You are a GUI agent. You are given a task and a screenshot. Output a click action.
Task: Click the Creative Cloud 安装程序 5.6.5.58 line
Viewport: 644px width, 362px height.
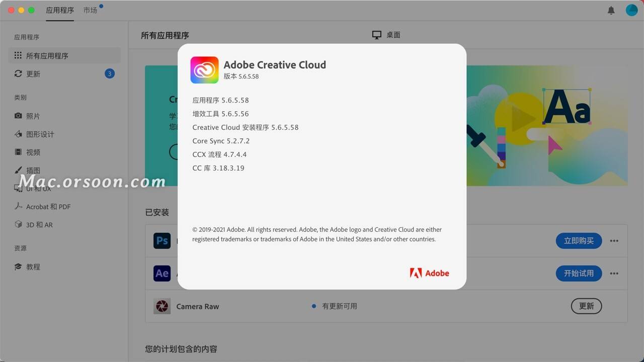[246, 127]
